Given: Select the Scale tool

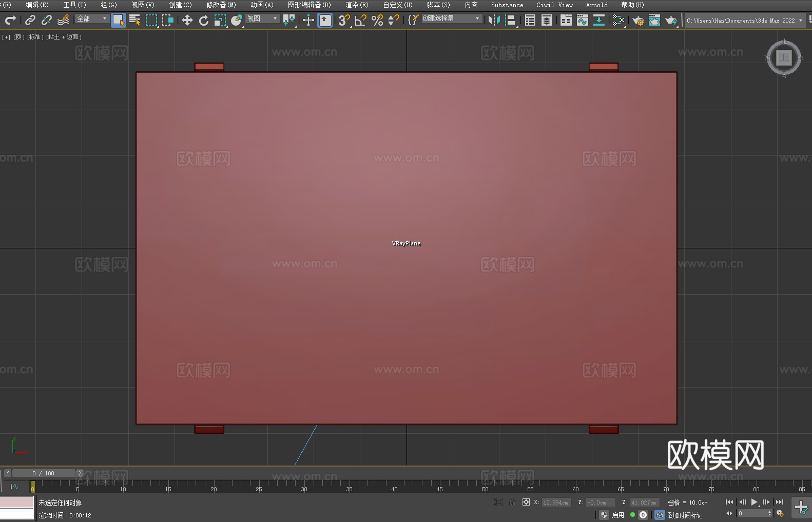Looking at the screenshot, I should coord(220,20).
